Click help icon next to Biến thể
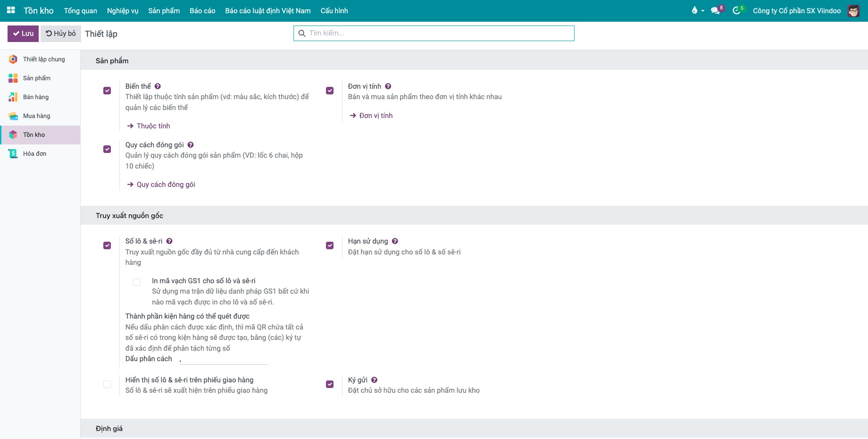Image resolution: width=868 pixels, height=439 pixels. point(158,86)
